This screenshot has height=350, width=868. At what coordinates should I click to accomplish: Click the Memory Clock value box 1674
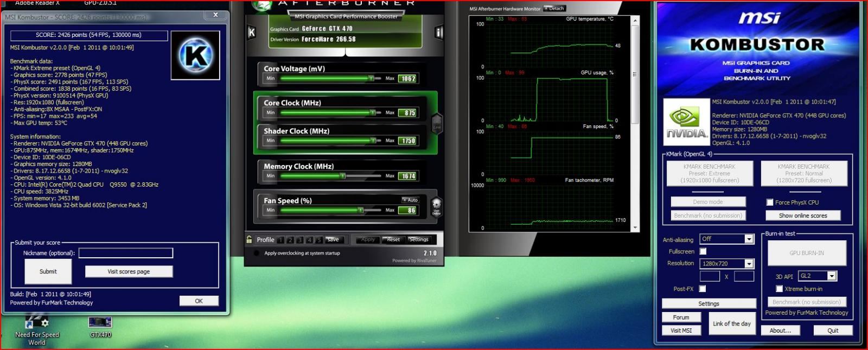click(407, 176)
